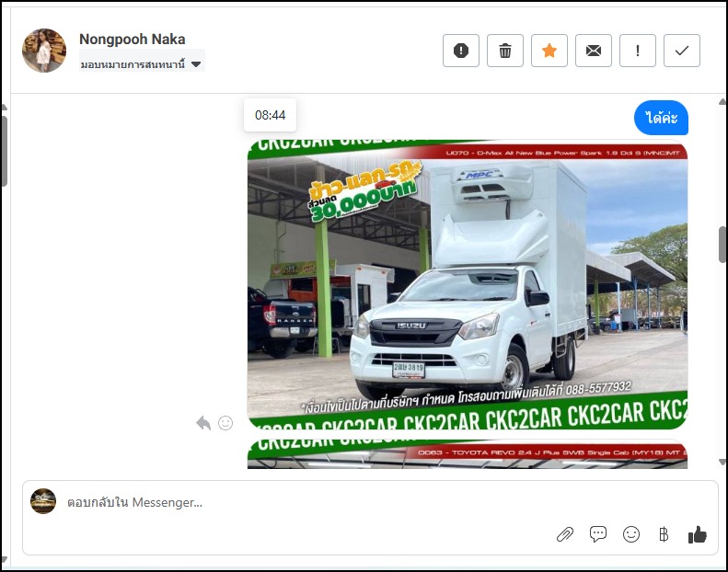This screenshot has height=572, width=728.
Task: Flag priority with exclamation mark button
Action: coord(638,51)
